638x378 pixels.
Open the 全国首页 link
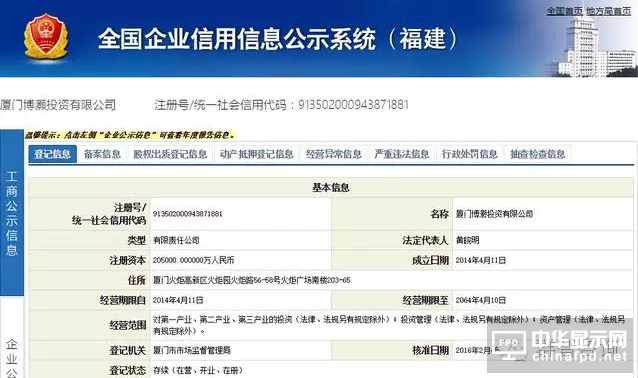(564, 11)
